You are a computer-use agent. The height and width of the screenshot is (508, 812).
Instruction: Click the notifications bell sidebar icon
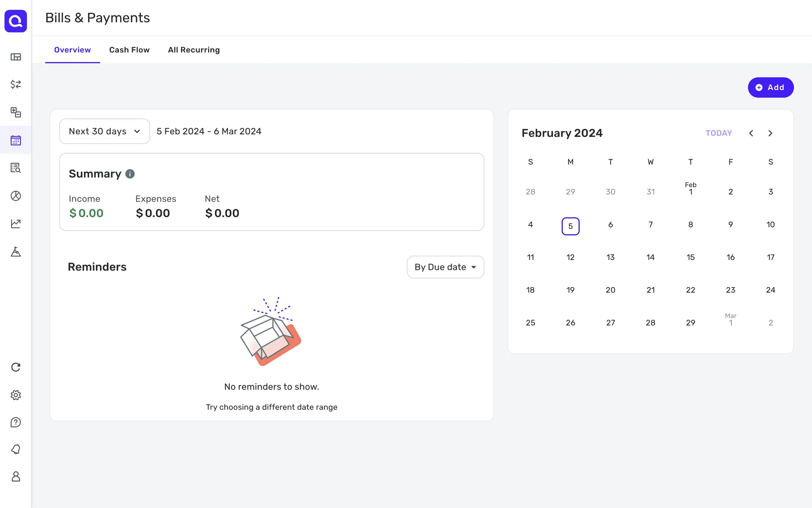(16, 449)
